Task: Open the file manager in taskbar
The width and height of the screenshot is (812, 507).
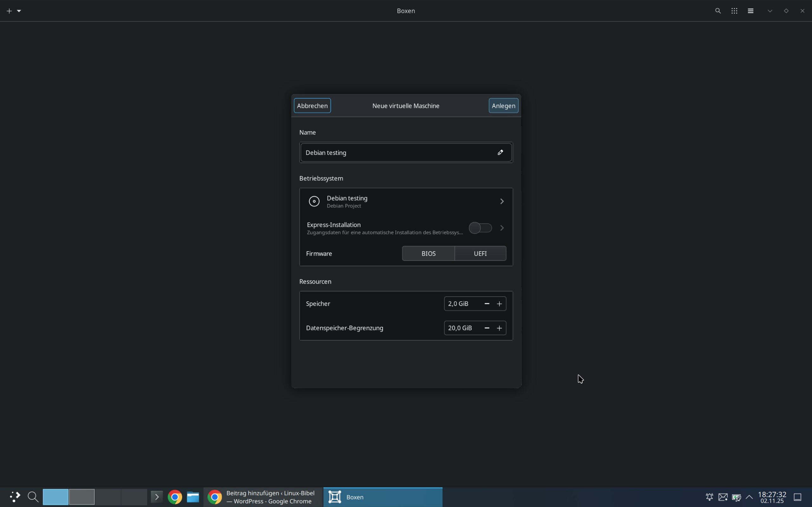Action: tap(193, 497)
